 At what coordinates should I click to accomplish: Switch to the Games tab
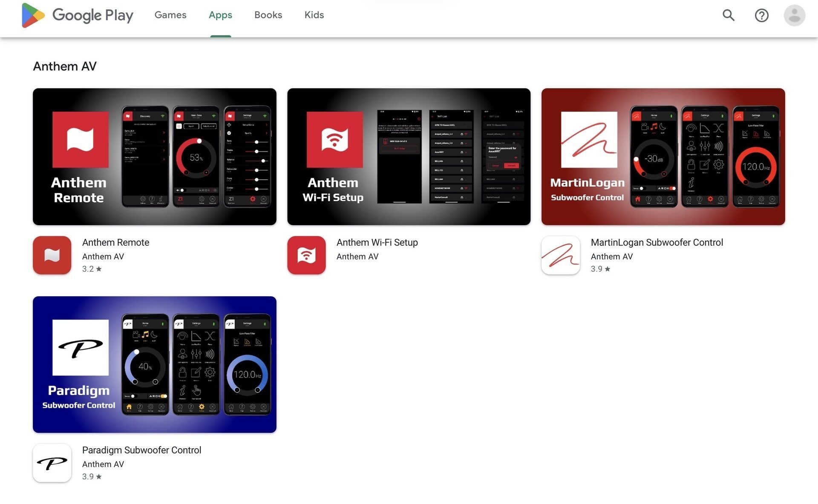point(170,15)
